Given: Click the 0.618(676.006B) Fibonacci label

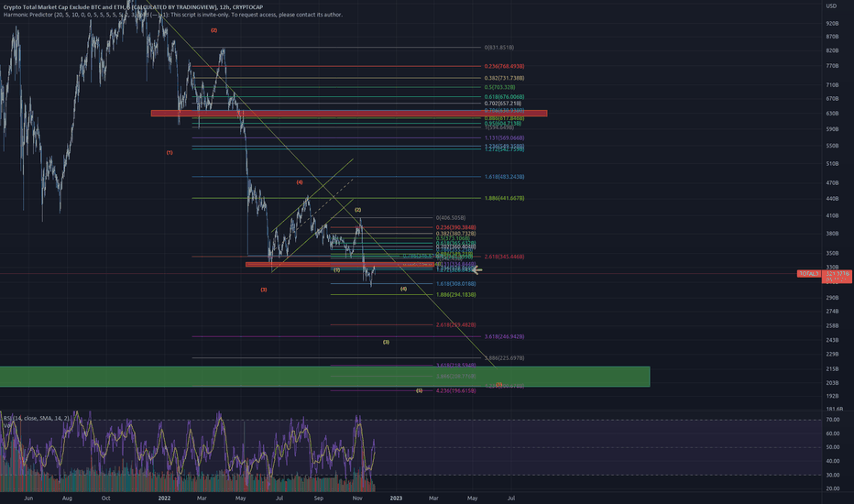Looking at the screenshot, I should 504,97.
